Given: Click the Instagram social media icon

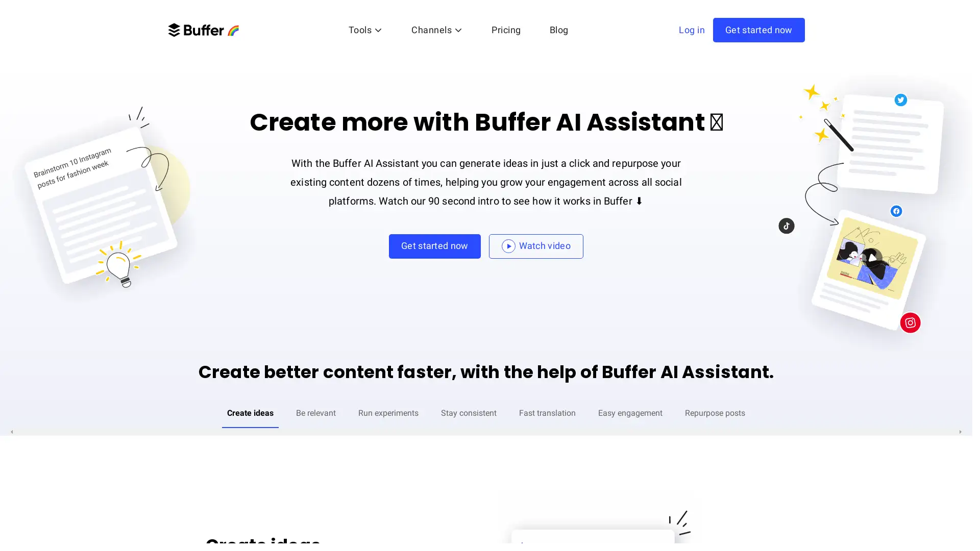Looking at the screenshot, I should pyautogui.click(x=911, y=323).
